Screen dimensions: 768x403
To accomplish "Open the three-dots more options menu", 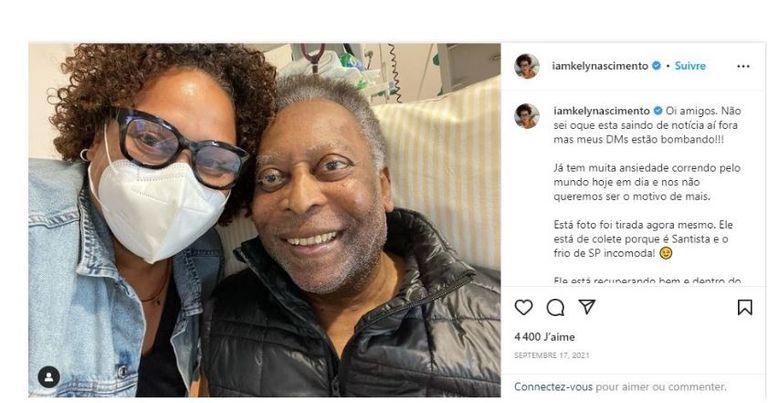I will click(743, 66).
